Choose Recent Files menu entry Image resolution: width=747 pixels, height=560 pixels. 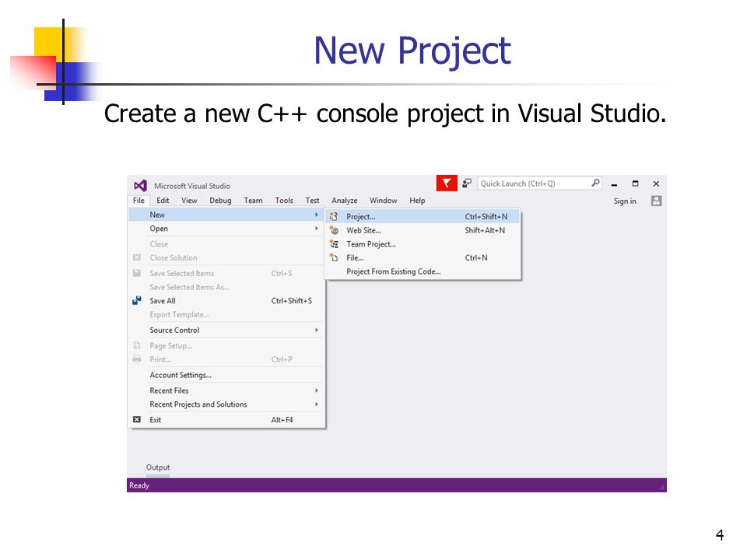click(x=226, y=390)
